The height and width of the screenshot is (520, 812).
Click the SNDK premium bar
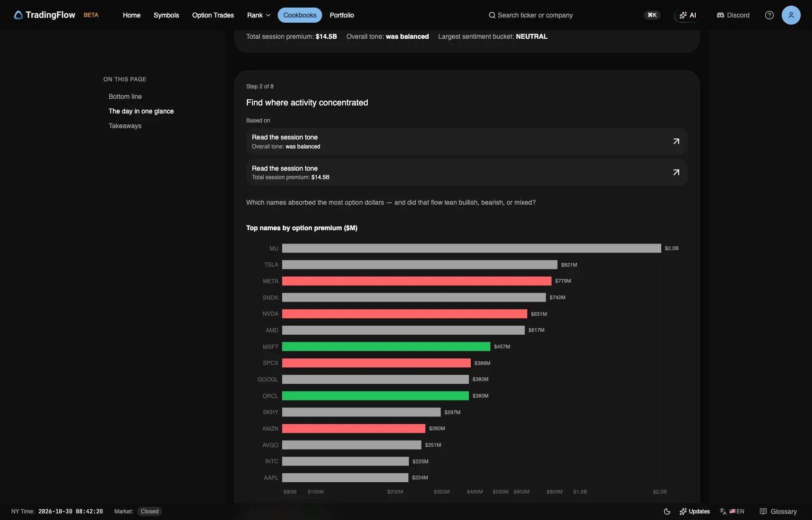coord(414,297)
